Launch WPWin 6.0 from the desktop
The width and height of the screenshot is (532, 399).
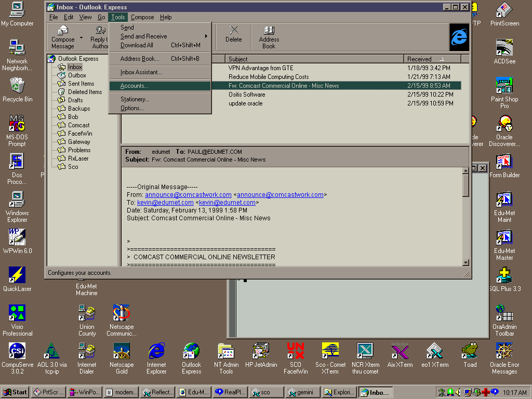pyautogui.click(x=17, y=241)
